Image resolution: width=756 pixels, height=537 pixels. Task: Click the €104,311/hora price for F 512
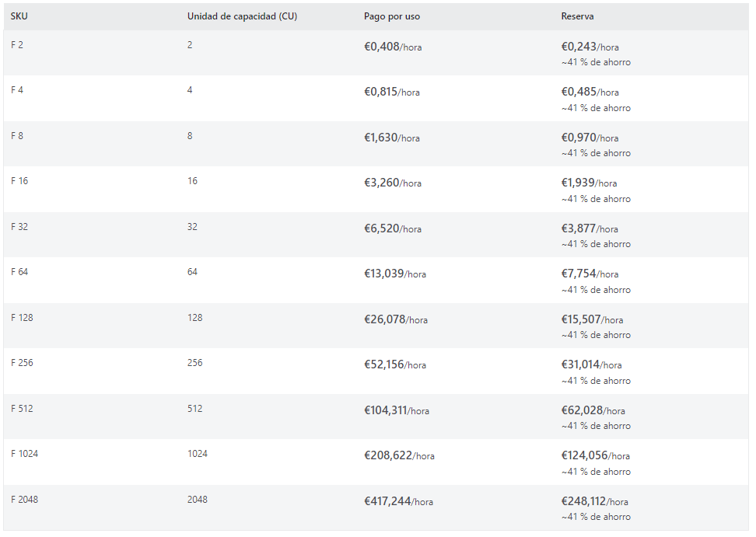tap(397, 410)
